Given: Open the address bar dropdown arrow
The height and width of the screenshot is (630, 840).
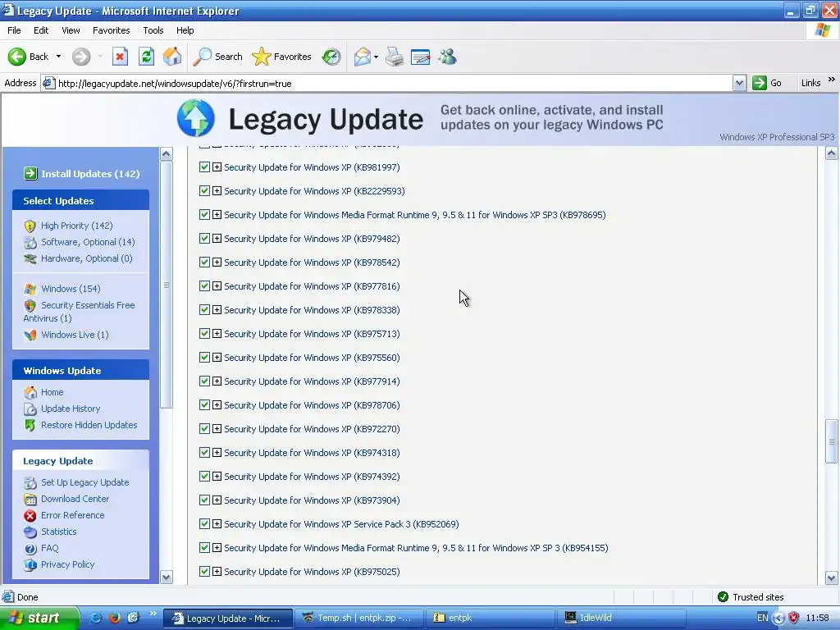Looking at the screenshot, I should pyautogui.click(x=739, y=83).
